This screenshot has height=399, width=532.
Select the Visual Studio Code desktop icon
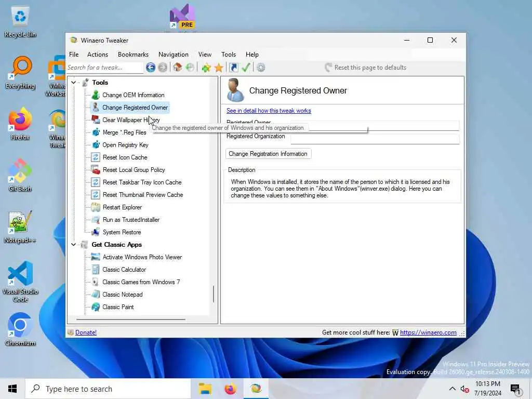(x=20, y=282)
